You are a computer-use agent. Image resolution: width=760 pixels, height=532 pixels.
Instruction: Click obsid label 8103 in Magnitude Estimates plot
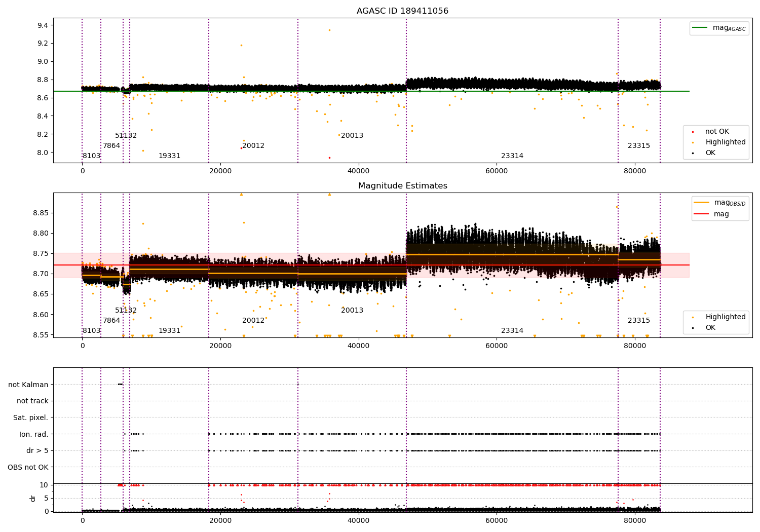point(92,331)
